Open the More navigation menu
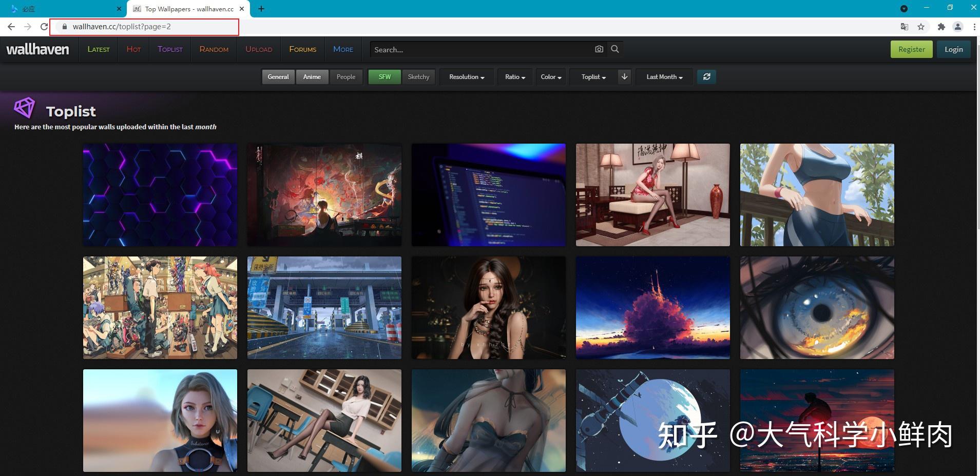Screen dimensions: 980x476 tap(343, 49)
